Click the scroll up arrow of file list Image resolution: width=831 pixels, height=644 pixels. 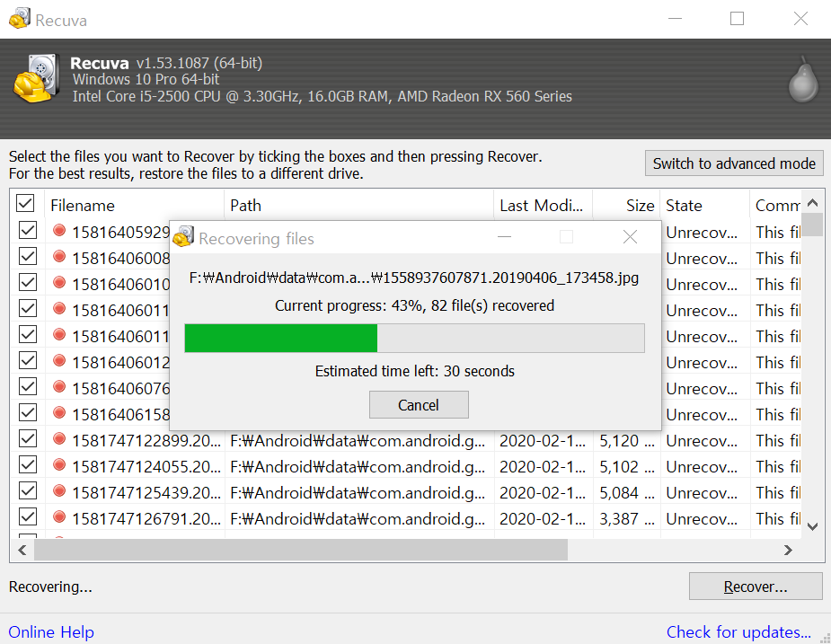tap(812, 202)
